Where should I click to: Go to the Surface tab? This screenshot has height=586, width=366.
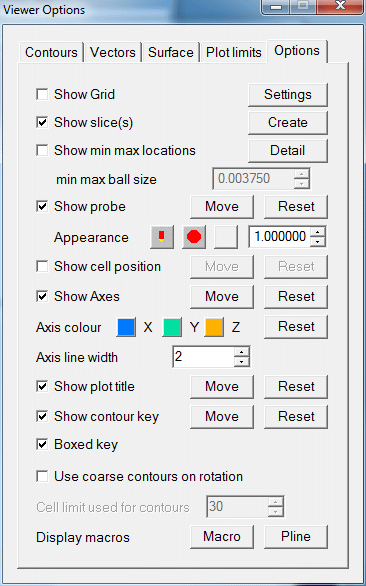tap(171, 52)
